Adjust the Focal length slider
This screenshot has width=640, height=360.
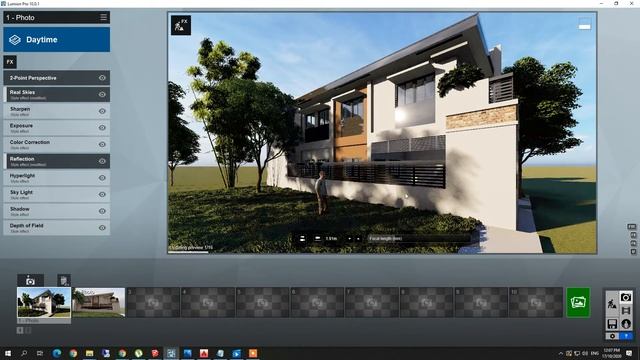(x=419, y=238)
